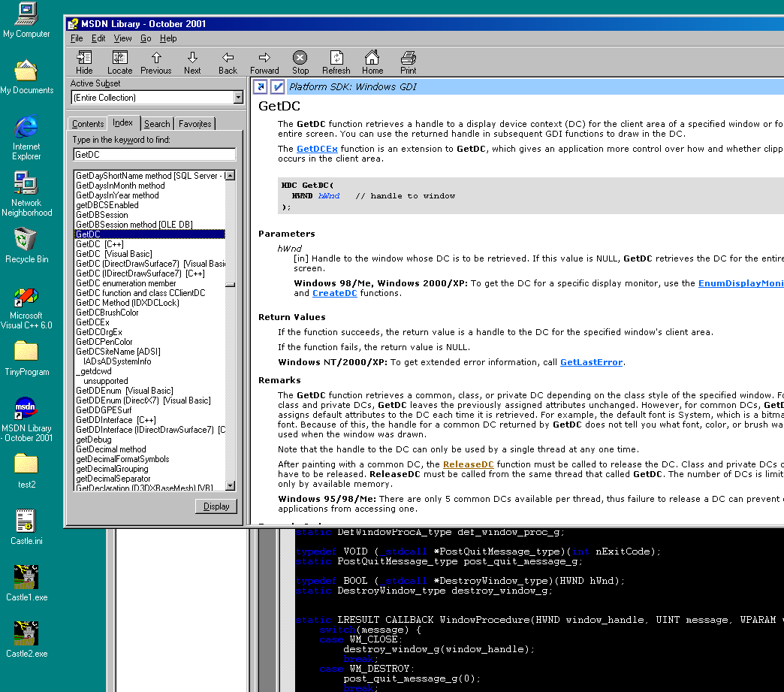784x692 pixels.
Task: Click the arrow icon left of Platform SDK header
Action: (260, 86)
